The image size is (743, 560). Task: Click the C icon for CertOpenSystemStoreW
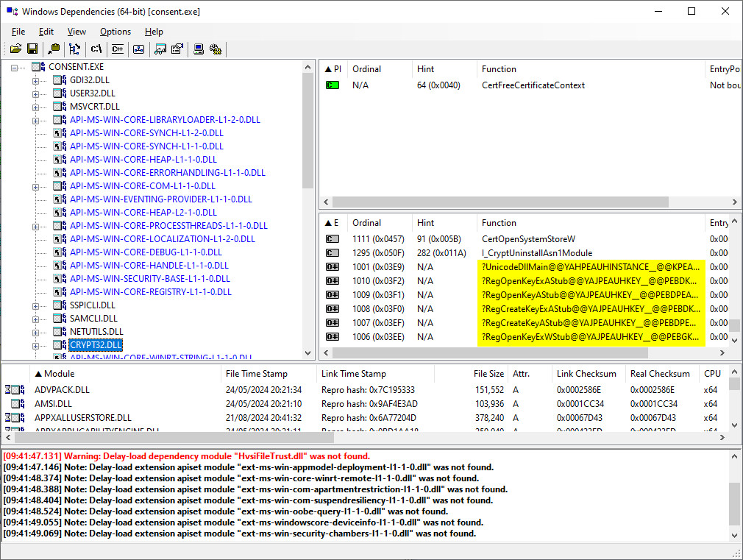333,239
